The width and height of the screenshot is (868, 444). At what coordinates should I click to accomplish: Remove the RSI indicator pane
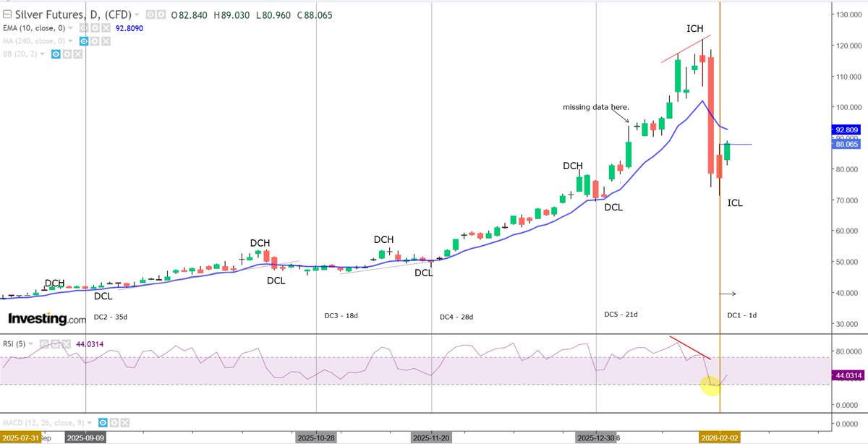click(65, 343)
